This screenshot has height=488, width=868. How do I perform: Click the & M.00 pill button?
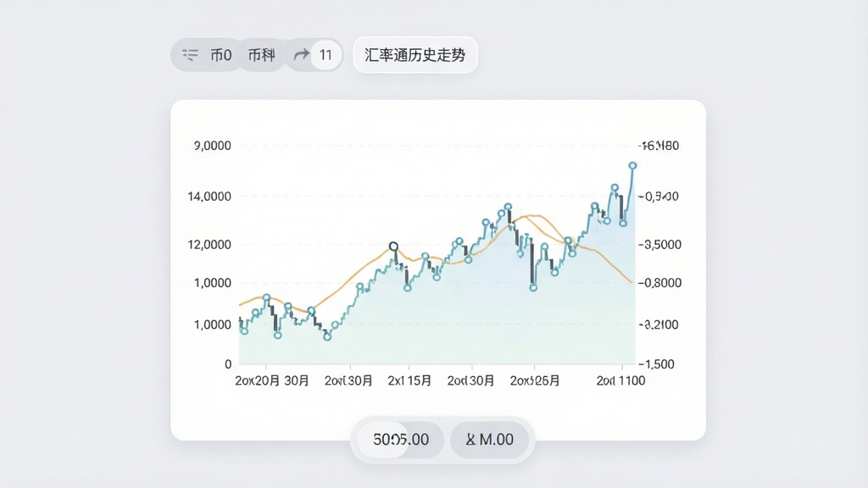click(x=489, y=440)
